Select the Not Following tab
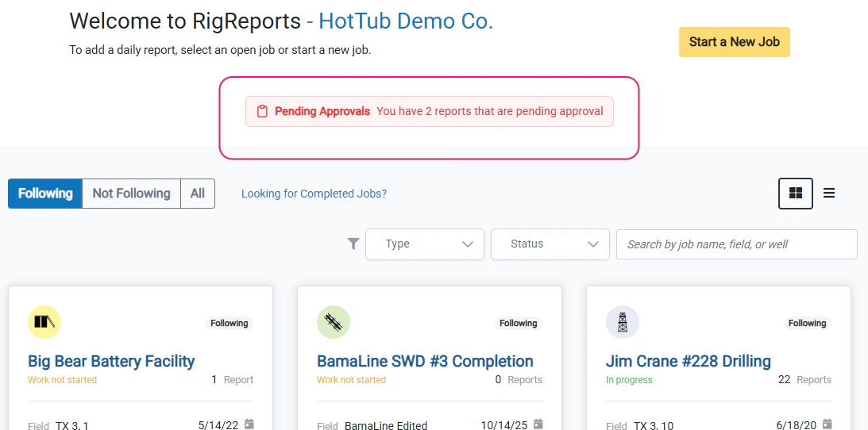This screenshot has height=430, width=868. click(131, 194)
